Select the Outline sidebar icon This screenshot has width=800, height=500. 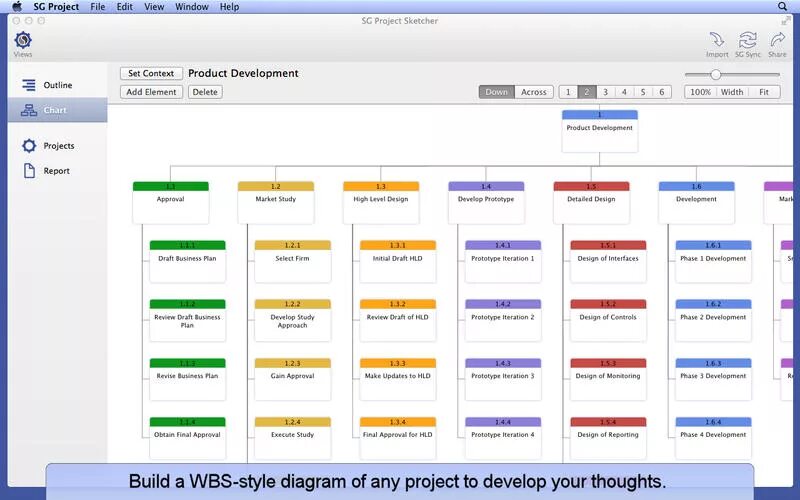pyautogui.click(x=29, y=85)
